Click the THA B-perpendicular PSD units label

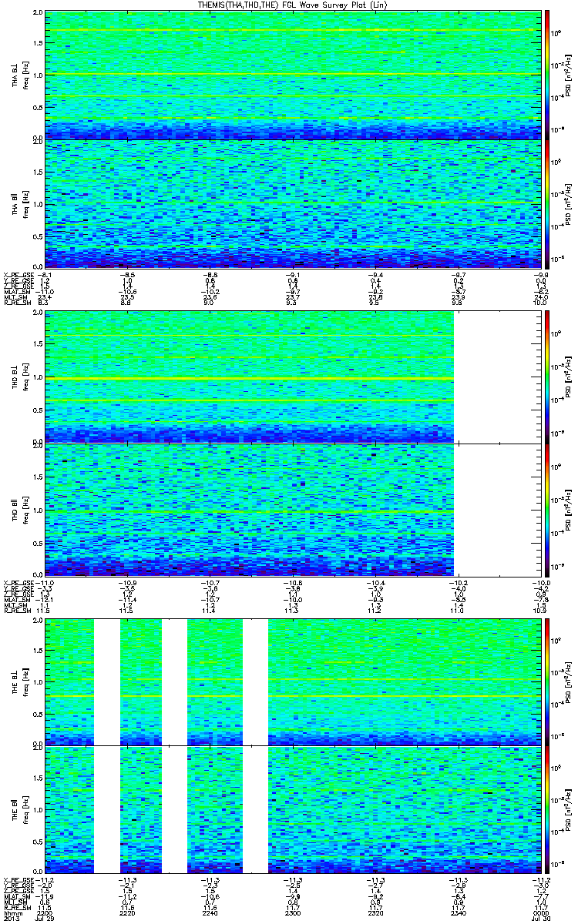pyautogui.click(x=569, y=75)
